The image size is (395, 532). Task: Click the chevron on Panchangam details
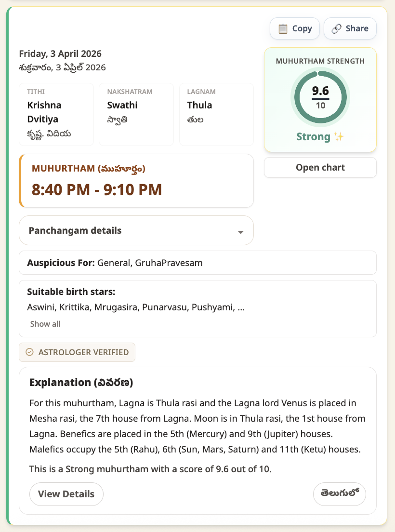point(241,232)
